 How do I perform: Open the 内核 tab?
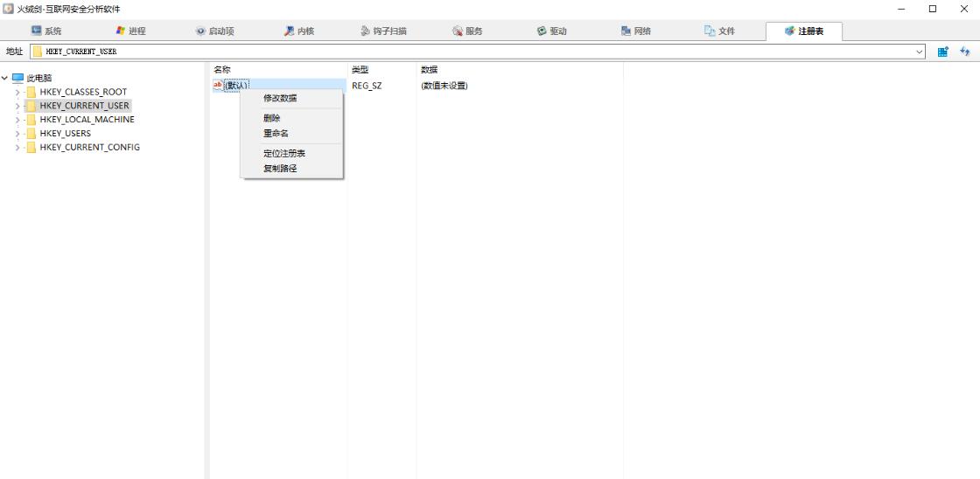tap(298, 31)
